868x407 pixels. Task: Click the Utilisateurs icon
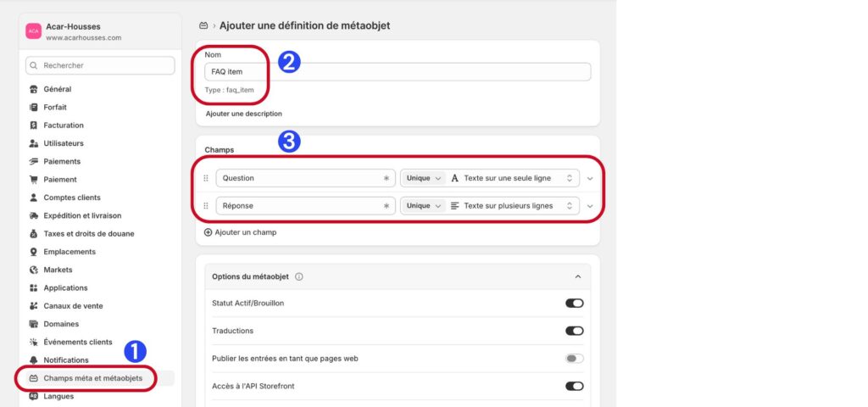[x=33, y=143]
